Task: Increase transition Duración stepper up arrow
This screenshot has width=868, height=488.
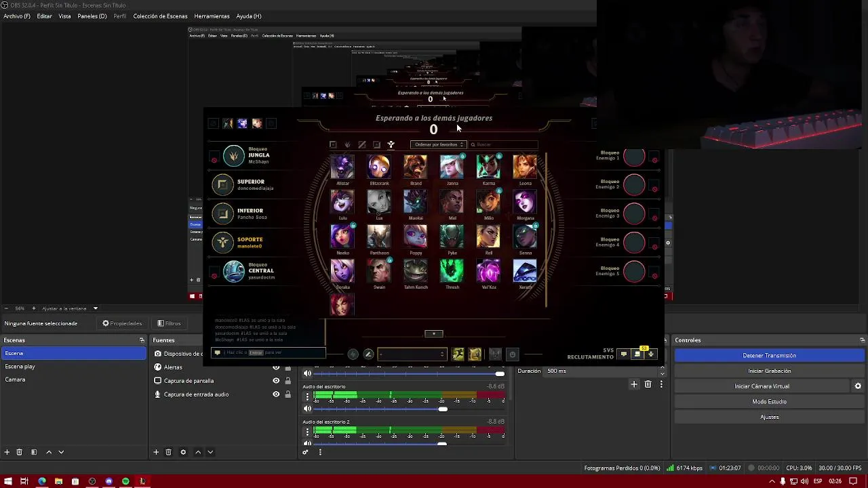Action: 663,369
